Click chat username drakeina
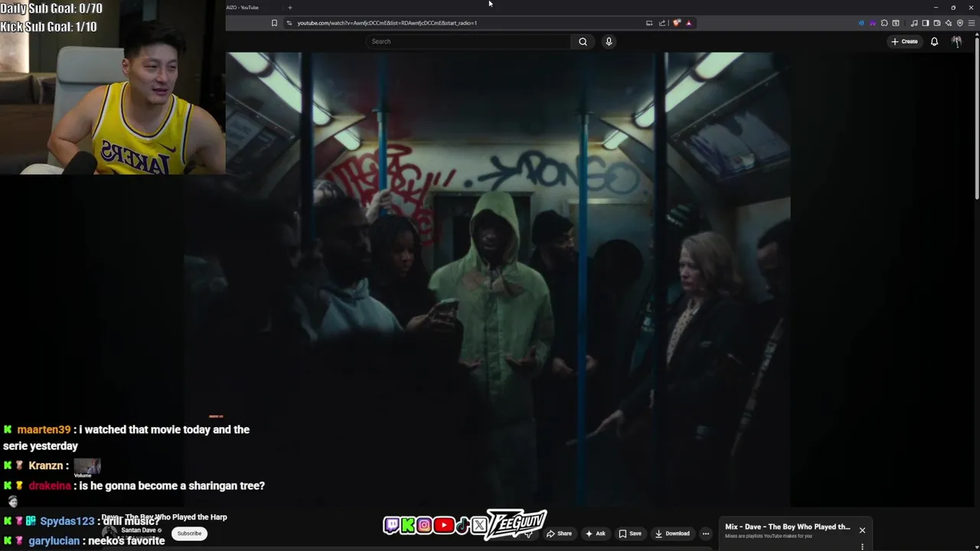This screenshot has width=980, height=551. click(50, 485)
